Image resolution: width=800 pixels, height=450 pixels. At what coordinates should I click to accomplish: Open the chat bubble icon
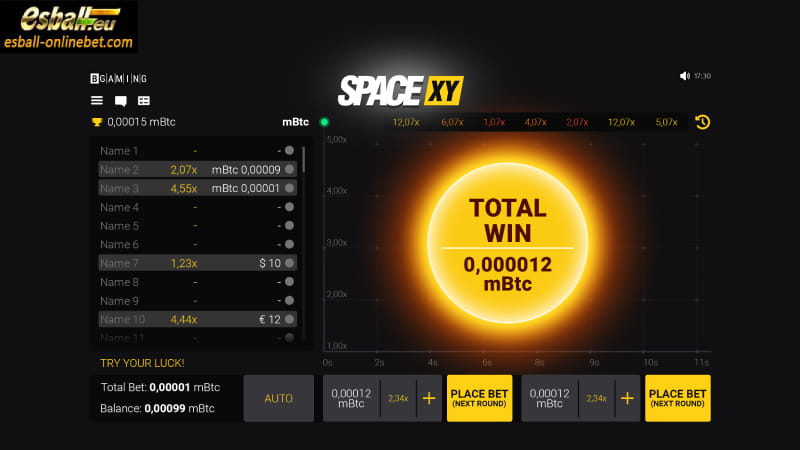click(121, 101)
